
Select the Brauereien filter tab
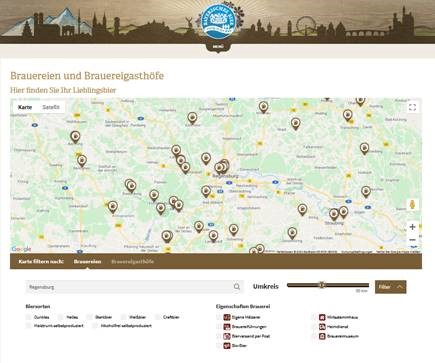pos(87,262)
